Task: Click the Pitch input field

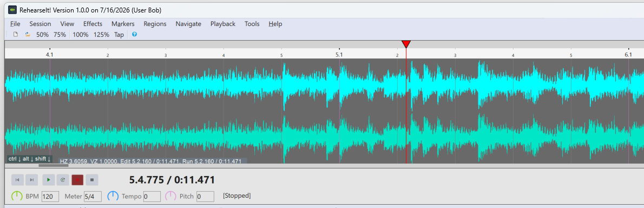Action: pyautogui.click(x=205, y=197)
